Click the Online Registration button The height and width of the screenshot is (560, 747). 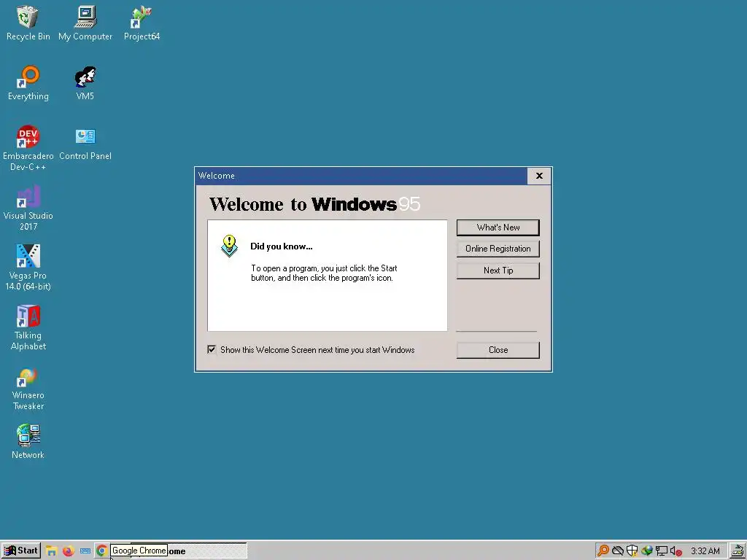tap(498, 249)
